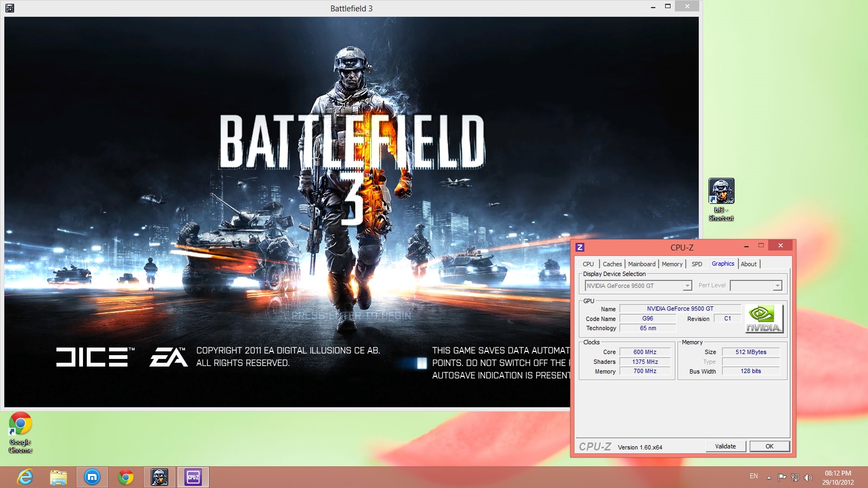Click the Revision value C1

point(727,318)
